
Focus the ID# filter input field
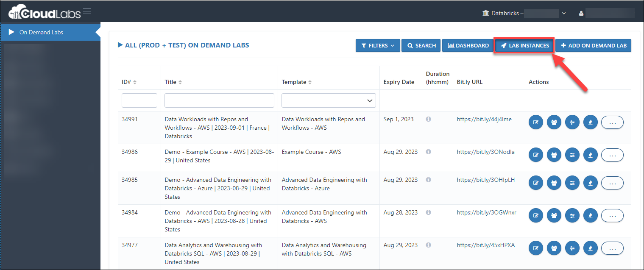(139, 100)
